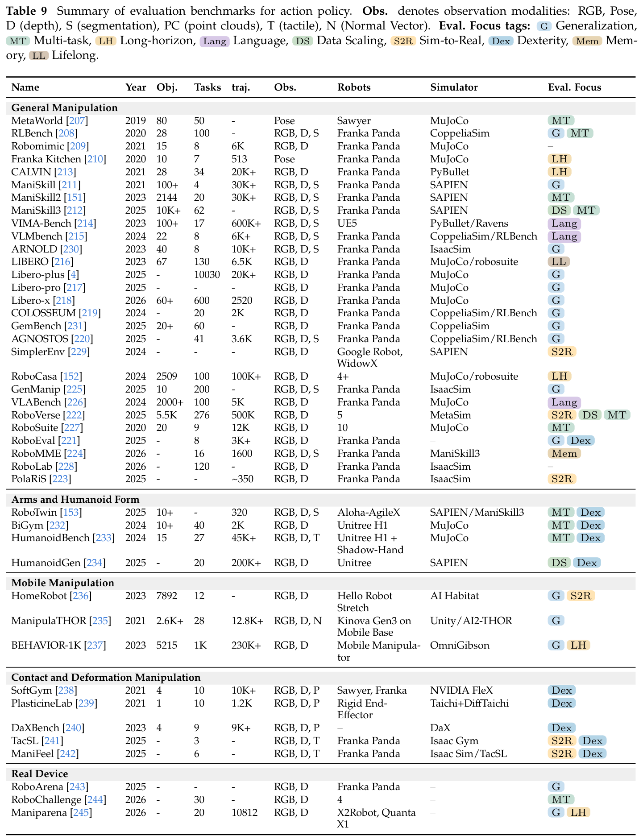Go to ARNOLD reference 230

tap(71, 249)
